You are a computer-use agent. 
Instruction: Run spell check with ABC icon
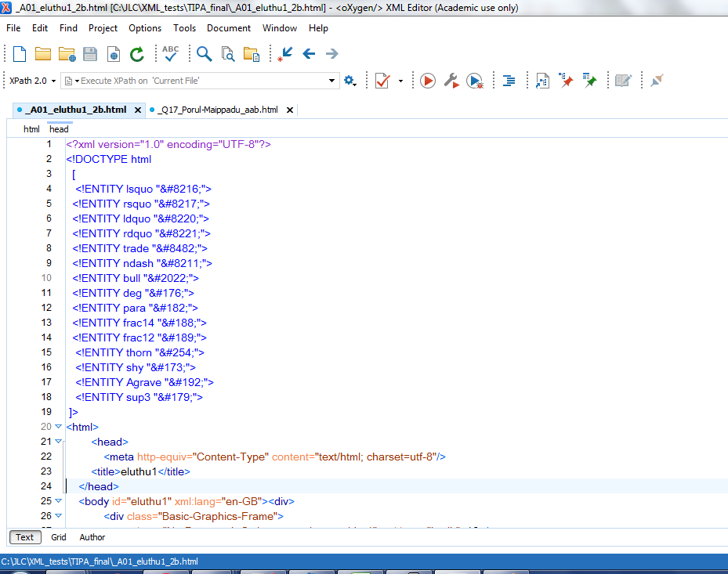(x=170, y=53)
